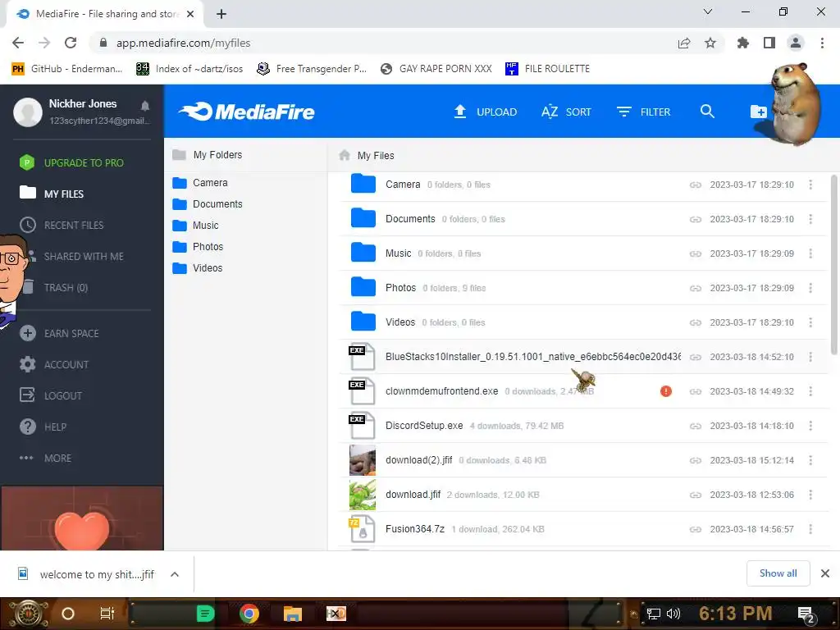This screenshot has width=840, height=630.
Task: Click the MediaFire logo
Action: click(x=246, y=112)
